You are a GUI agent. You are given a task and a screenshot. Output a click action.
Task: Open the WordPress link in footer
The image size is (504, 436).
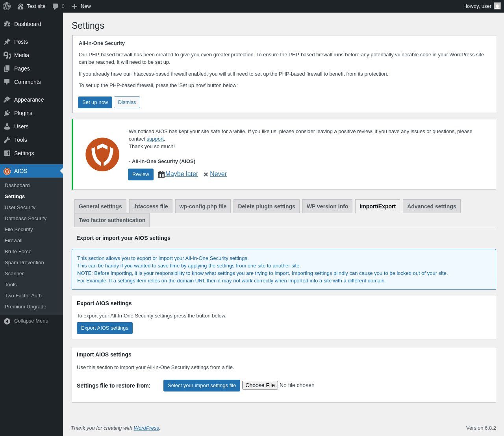tap(146, 428)
